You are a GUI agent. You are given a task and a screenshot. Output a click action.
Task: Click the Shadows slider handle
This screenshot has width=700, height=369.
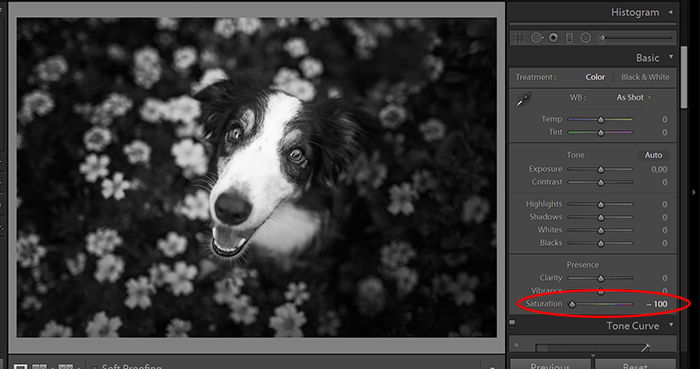pyautogui.click(x=601, y=217)
